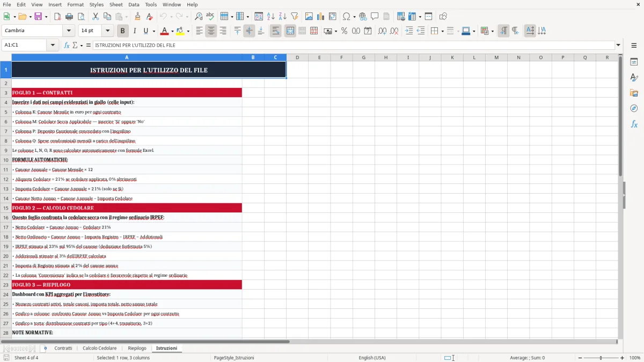Click vertical scrollbar thumb

[x=620, y=116]
